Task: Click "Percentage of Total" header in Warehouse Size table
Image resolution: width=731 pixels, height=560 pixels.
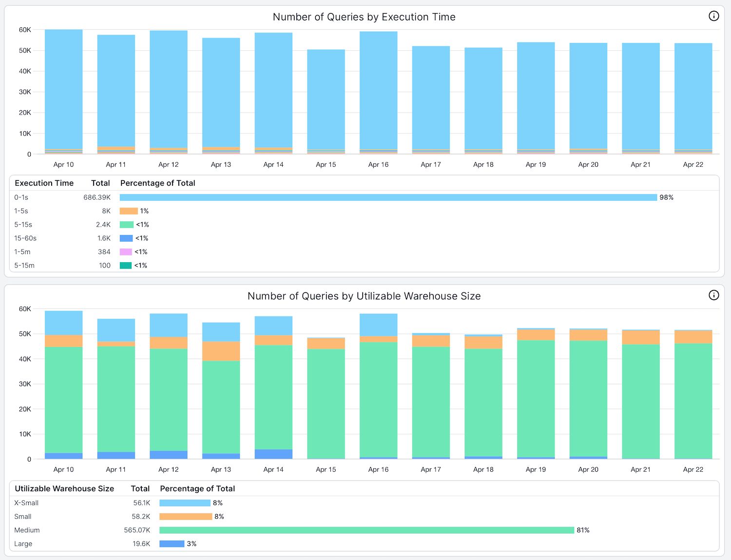Action: pos(197,489)
